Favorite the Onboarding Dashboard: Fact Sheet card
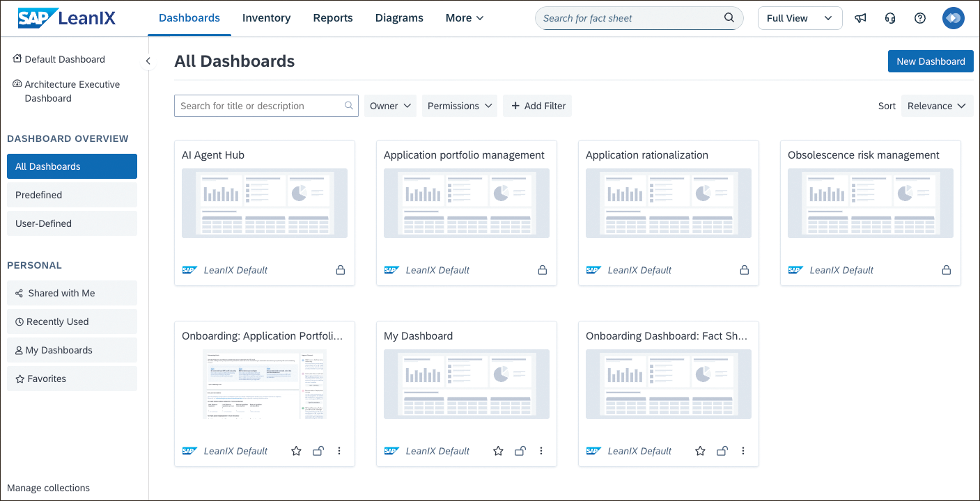 700,451
